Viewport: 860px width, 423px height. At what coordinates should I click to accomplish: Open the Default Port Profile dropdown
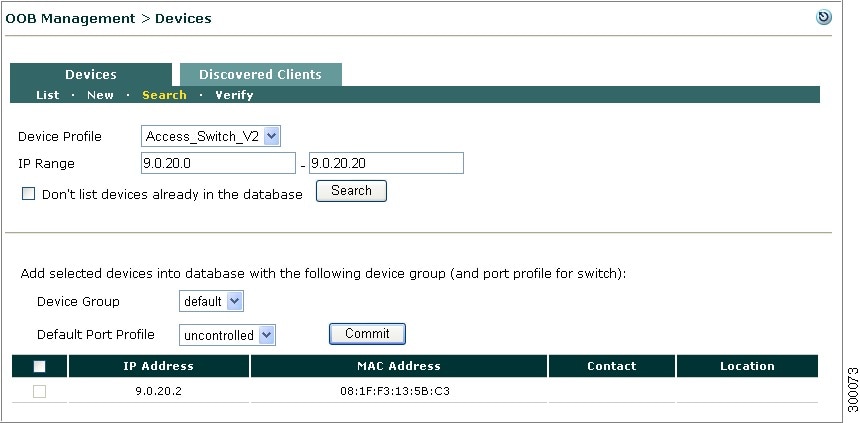[227, 335]
